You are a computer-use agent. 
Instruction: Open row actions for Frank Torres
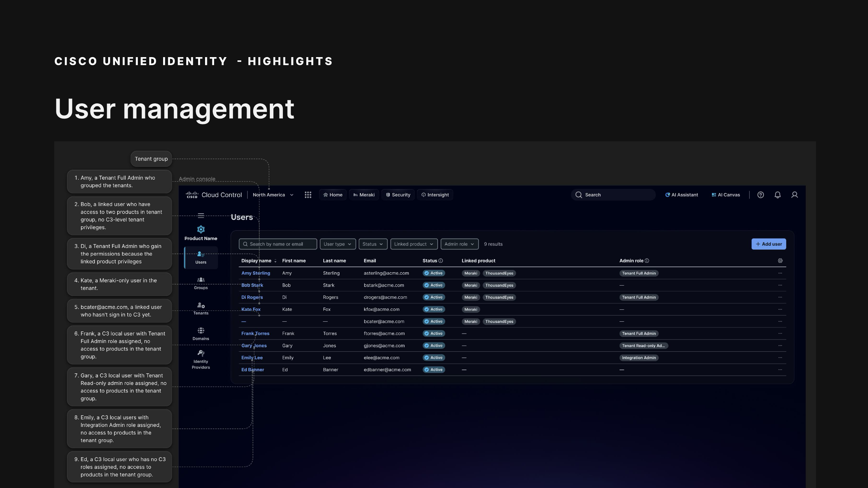point(780,333)
